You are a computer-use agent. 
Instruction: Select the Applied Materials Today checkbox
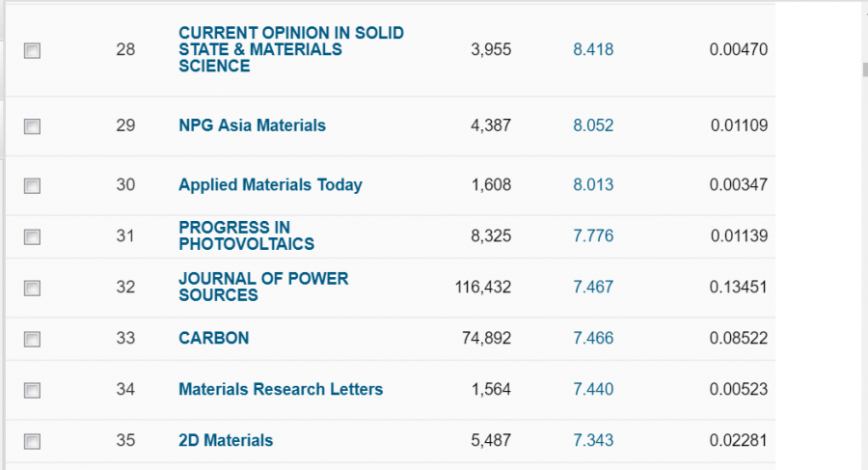(32, 185)
